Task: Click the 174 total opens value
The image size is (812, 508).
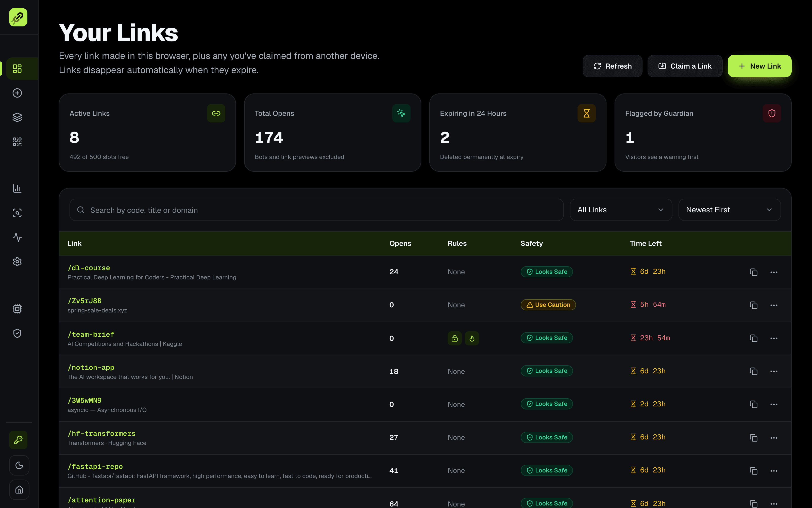Action: point(269,137)
